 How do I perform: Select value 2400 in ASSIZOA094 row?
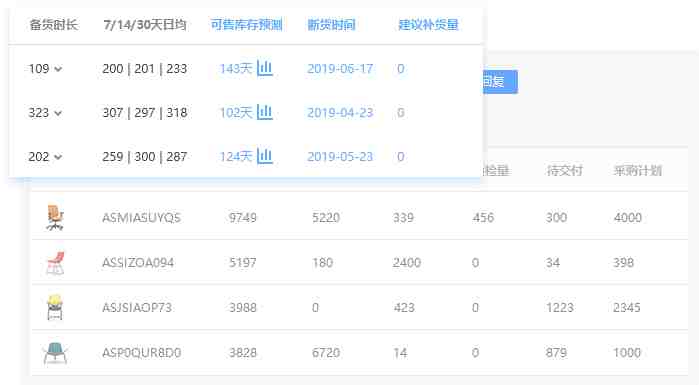click(x=407, y=262)
